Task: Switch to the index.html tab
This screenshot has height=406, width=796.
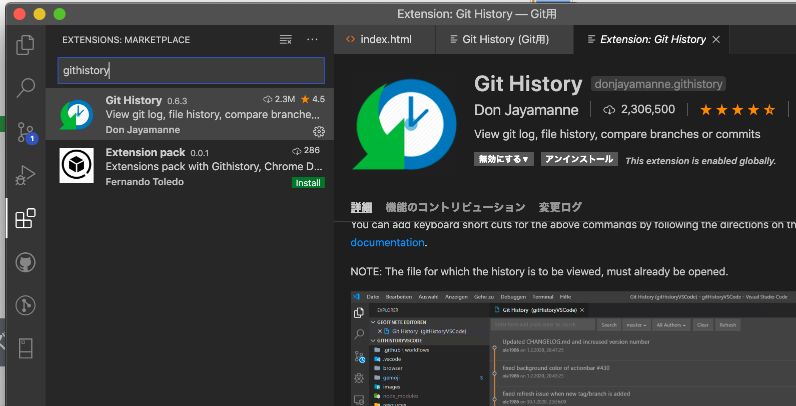Action: (x=384, y=40)
